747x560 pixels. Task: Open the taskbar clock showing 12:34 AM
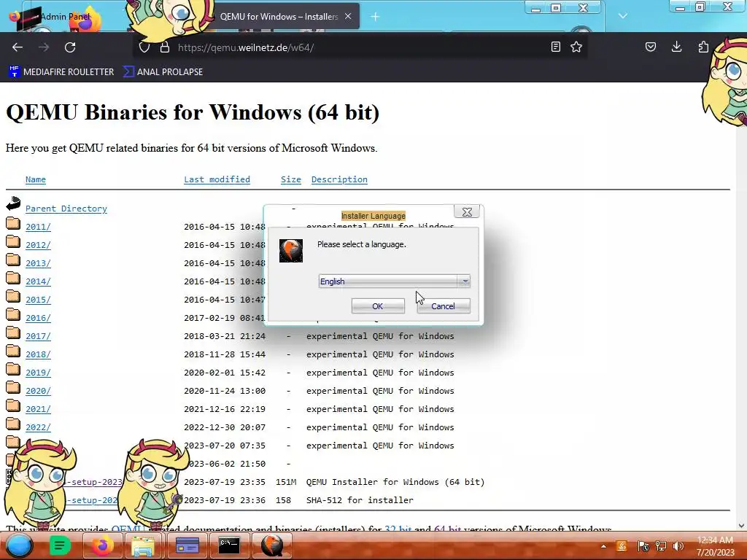tap(715, 546)
